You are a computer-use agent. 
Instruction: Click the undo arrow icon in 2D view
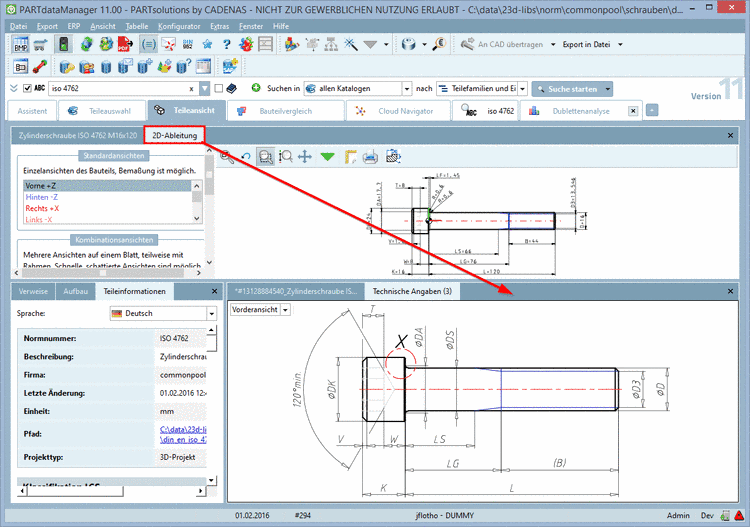(x=246, y=156)
